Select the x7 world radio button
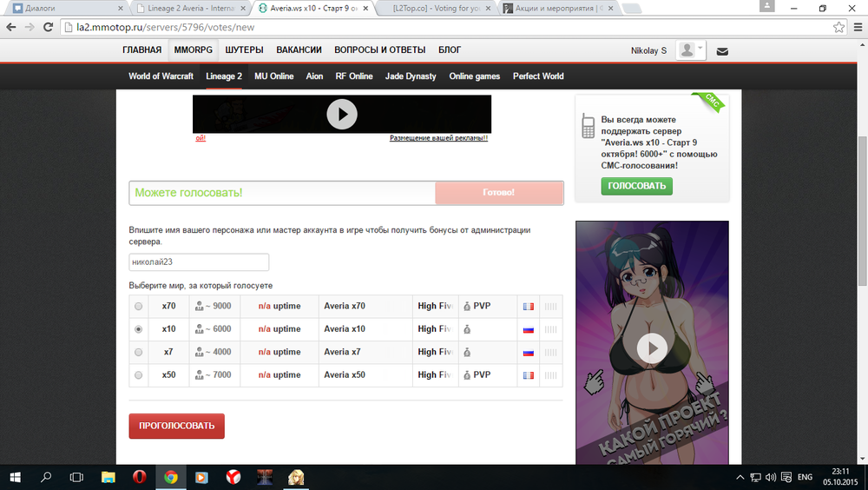 [x=139, y=353]
